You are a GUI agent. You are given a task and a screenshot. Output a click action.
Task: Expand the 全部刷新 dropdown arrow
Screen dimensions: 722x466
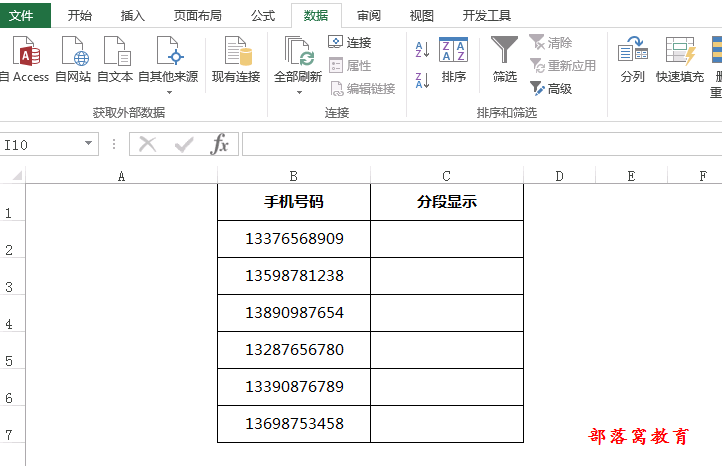click(x=298, y=92)
